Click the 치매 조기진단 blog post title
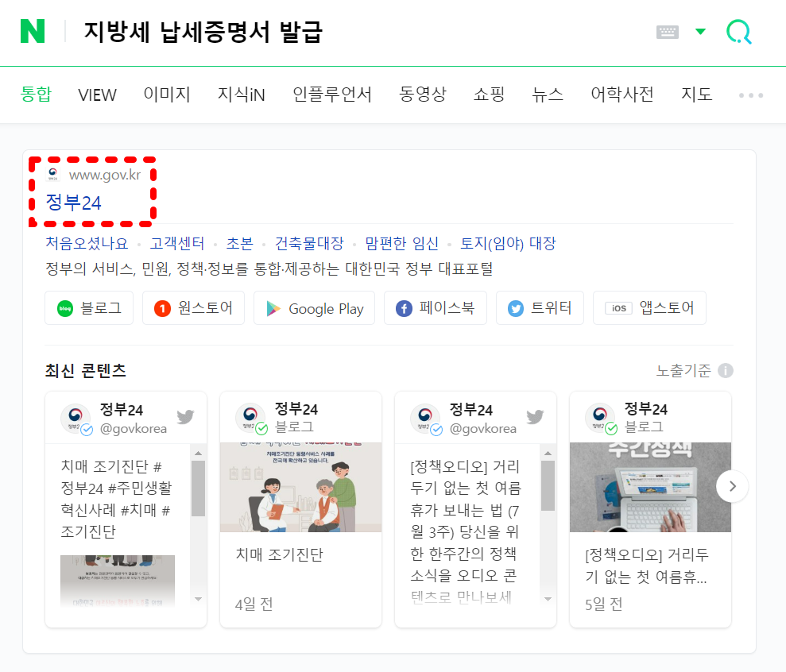 pos(279,554)
